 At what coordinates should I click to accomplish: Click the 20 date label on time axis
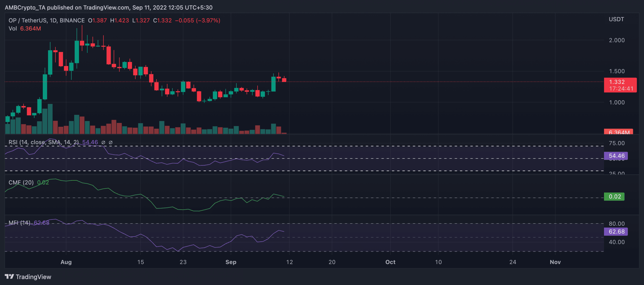click(x=332, y=262)
